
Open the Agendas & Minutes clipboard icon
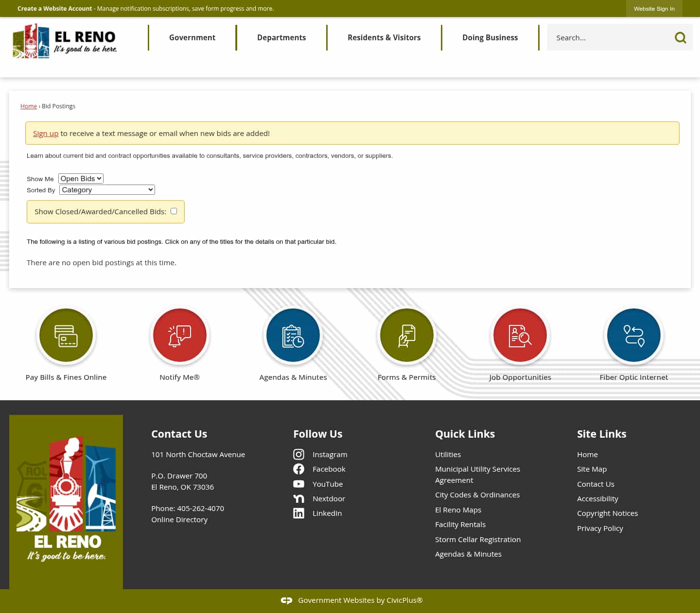pos(293,335)
